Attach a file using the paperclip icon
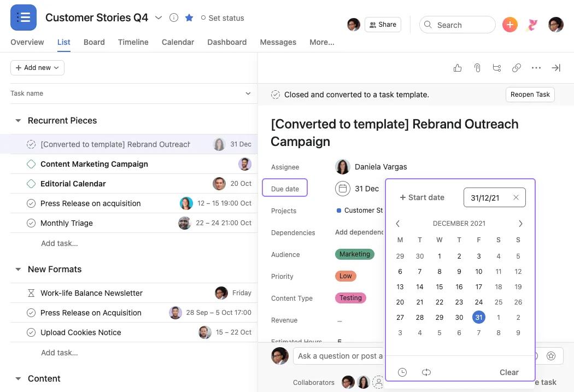The width and height of the screenshot is (574, 392). coord(477,67)
